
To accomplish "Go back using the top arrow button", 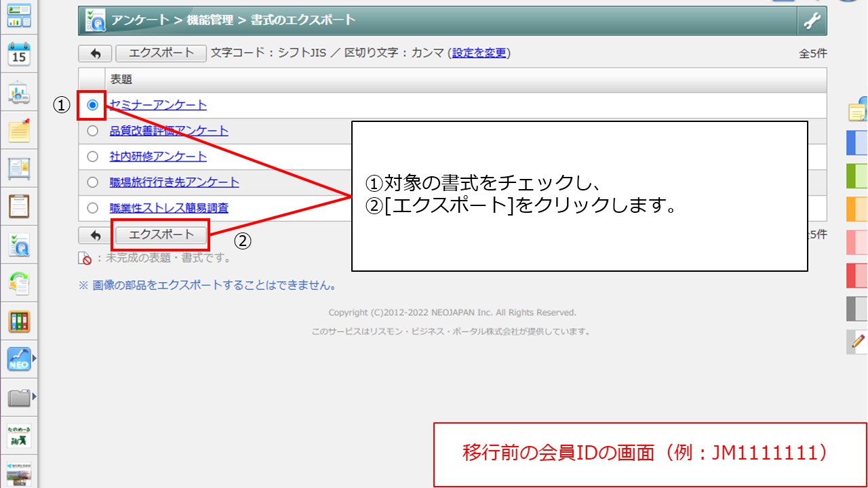I will (x=96, y=53).
